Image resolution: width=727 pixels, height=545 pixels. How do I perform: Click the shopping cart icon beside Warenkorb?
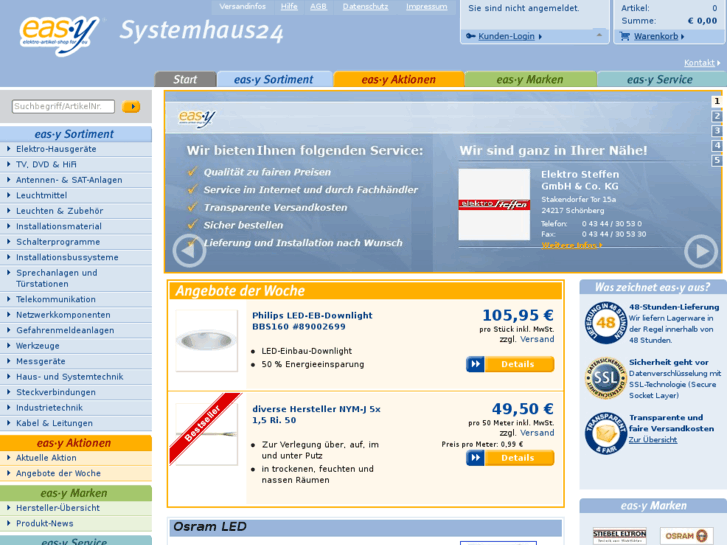(625, 36)
